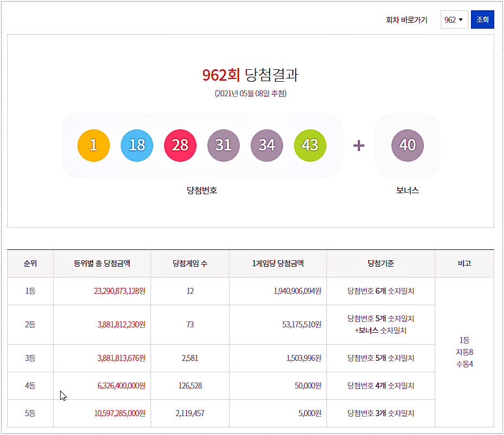Click per-game prize 50,000원

(x=308, y=386)
